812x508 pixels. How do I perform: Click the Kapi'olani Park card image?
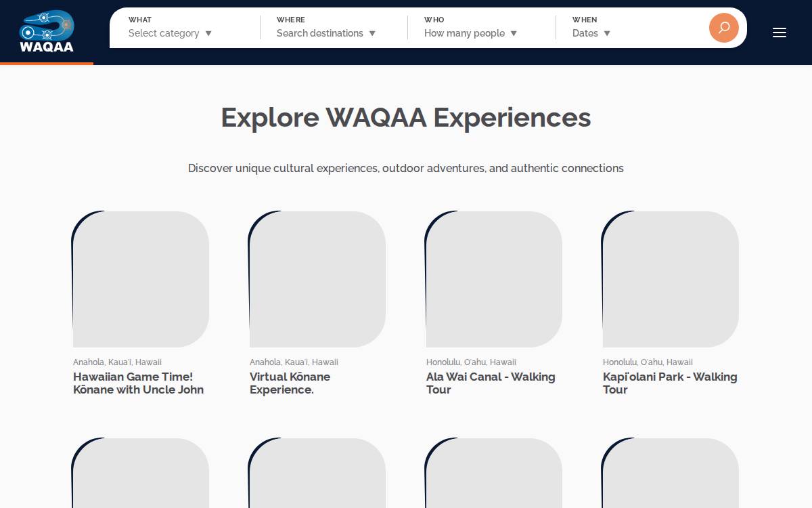click(x=671, y=279)
